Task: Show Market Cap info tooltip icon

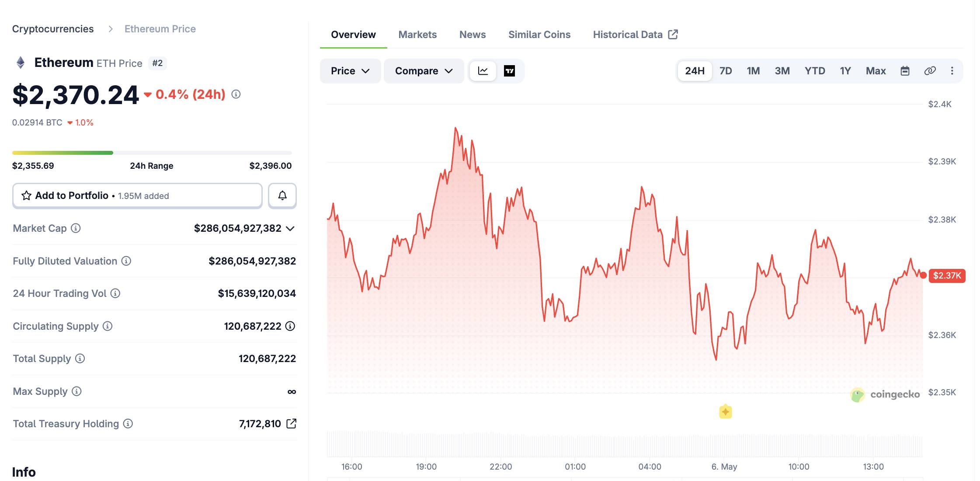Action: (x=76, y=228)
